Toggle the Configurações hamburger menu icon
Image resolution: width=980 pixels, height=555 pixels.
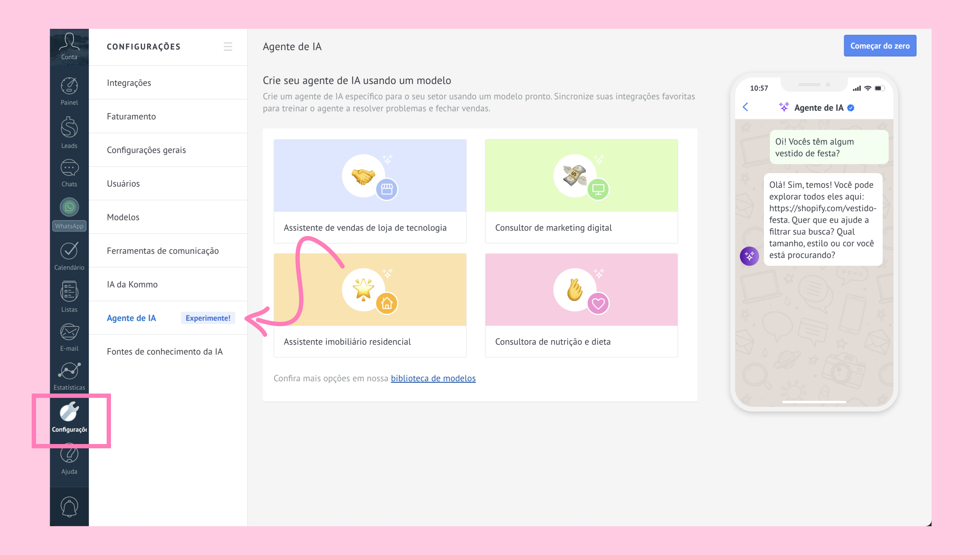[228, 46]
